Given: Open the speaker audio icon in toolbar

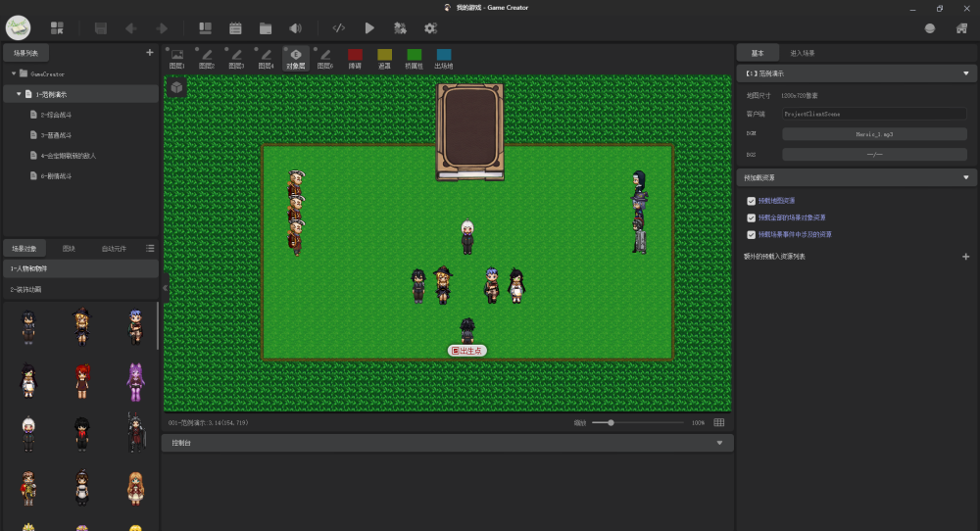Looking at the screenshot, I should click(295, 28).
